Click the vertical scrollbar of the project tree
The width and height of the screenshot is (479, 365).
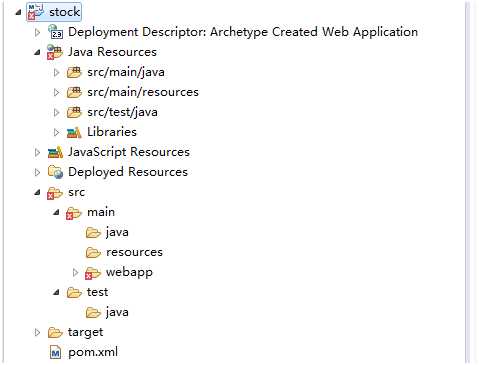point(467,182)
